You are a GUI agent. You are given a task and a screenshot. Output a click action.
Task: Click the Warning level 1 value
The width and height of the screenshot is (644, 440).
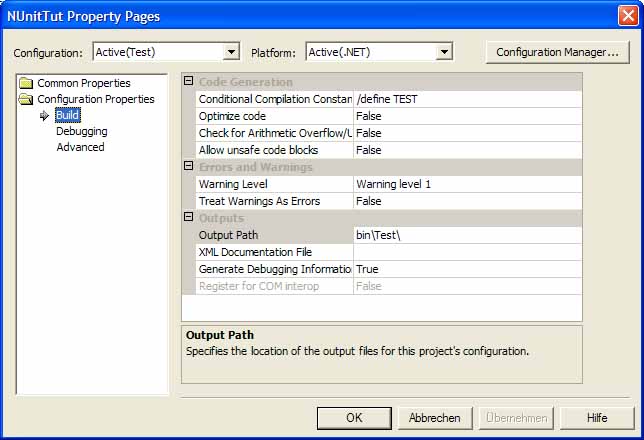467,184
